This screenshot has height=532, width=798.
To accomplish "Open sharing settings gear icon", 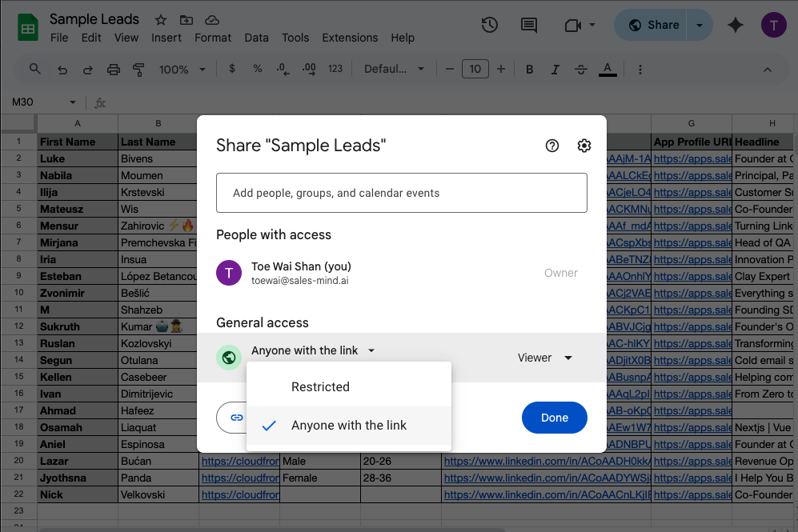I will coord(584,146).
